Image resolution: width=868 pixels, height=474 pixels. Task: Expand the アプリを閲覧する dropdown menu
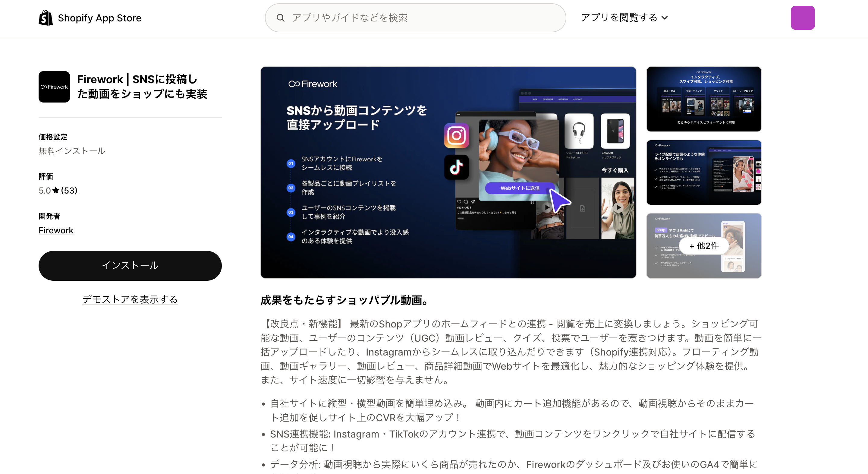click(x=624, y=17)
